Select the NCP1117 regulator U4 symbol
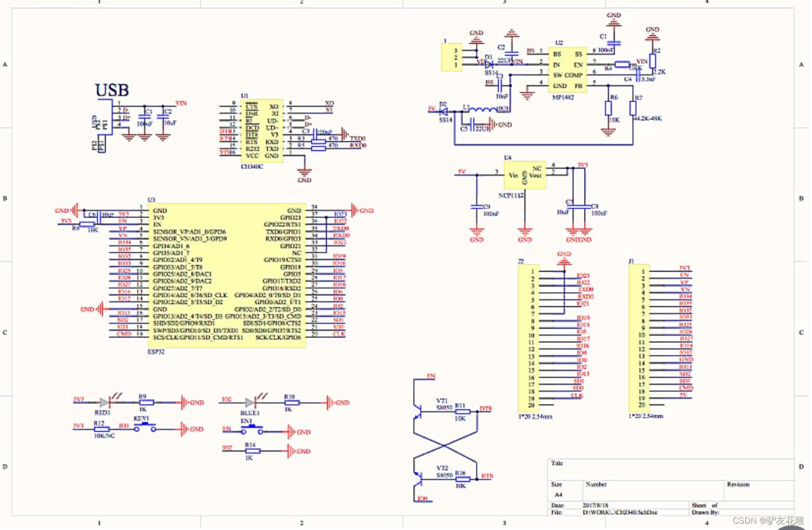This screenshot has height=530, width=812. [525, 175]
